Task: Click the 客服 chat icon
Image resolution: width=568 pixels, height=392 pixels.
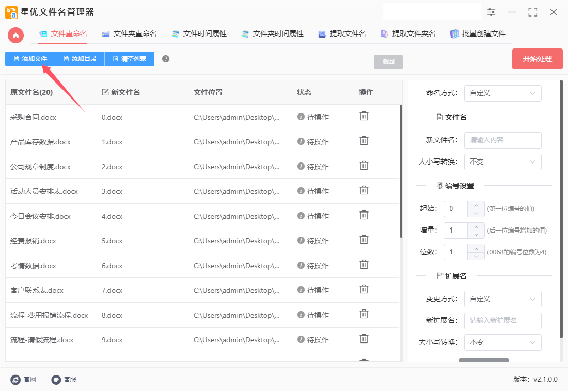Action: click(x=56, y=379)
